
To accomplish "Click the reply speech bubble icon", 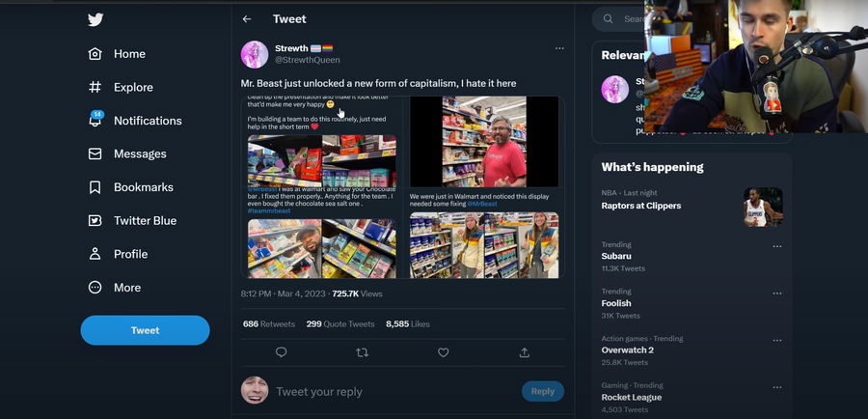I will pyautogui.click(x=281, y=352).
